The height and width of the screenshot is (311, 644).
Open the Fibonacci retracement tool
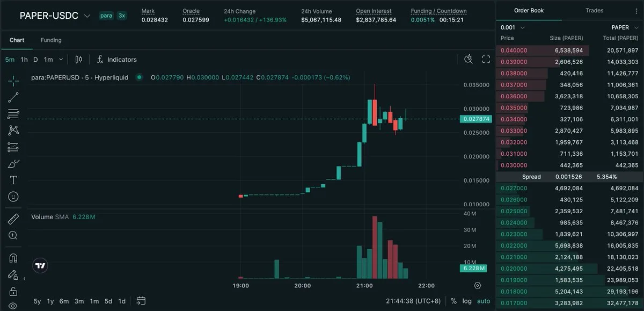[13, 114]
